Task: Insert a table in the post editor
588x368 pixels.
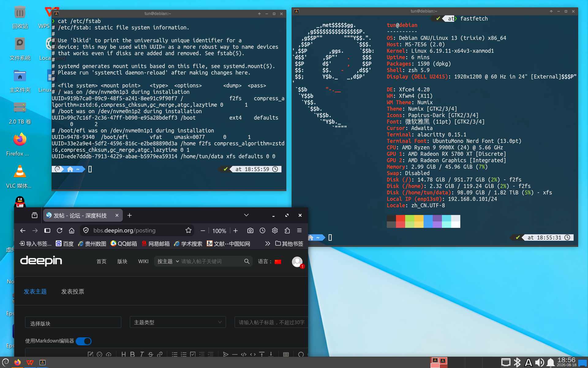Action: (x=286, y=354)
